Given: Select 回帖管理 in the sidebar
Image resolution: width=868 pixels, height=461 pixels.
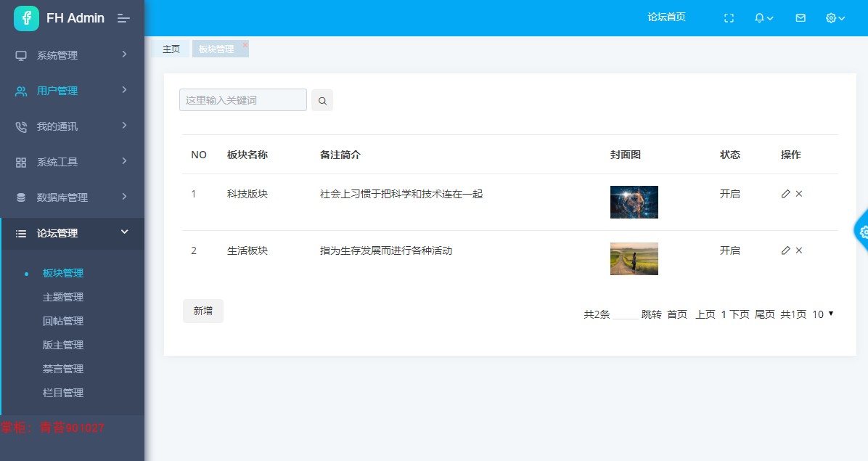Looking at the screenshot, I should (x=63, y=321).
